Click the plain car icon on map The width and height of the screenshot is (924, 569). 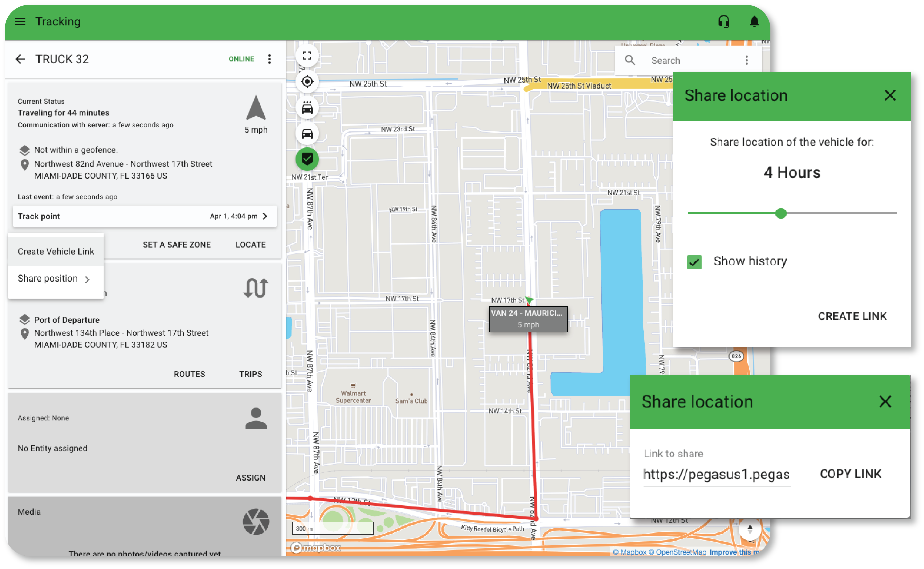[x=307, y=134]
